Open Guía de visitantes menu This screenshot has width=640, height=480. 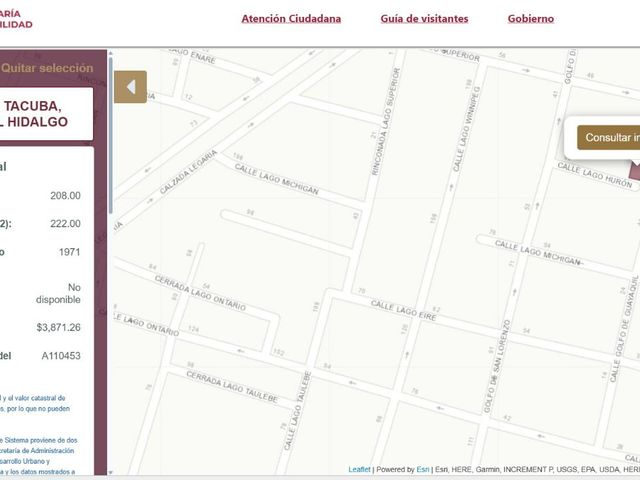click(424, 19)
